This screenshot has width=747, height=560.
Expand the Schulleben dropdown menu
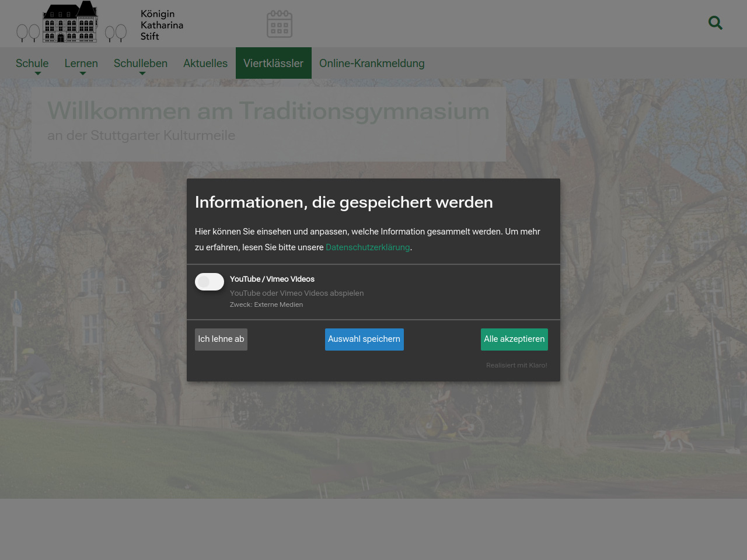point(141,64)
